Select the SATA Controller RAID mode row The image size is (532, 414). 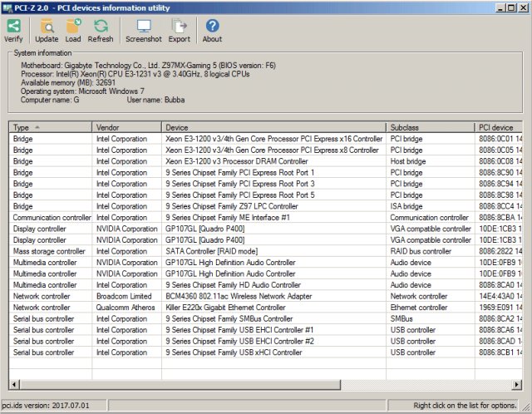point(265,251)
